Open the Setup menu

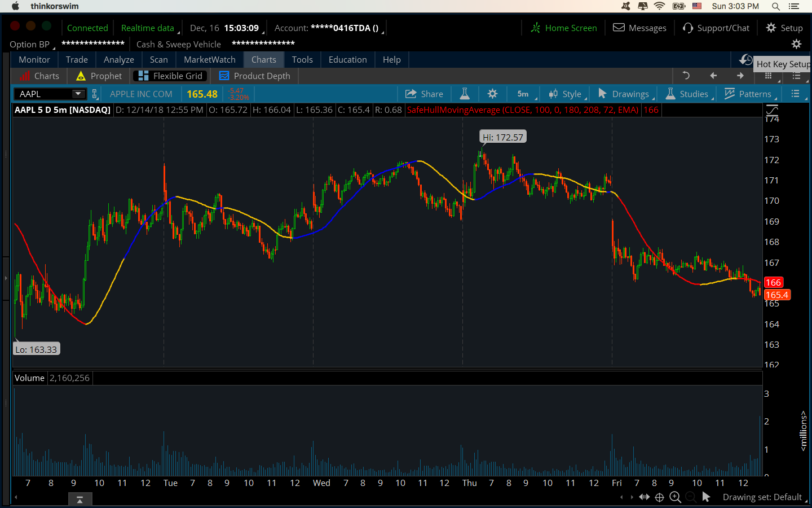pos(784,28)
